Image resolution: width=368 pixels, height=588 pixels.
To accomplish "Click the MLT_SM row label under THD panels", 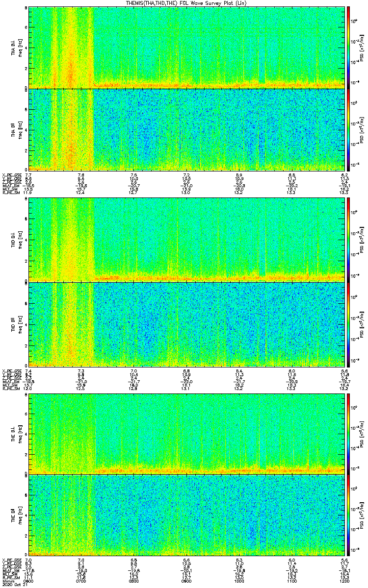I will 10,382.
